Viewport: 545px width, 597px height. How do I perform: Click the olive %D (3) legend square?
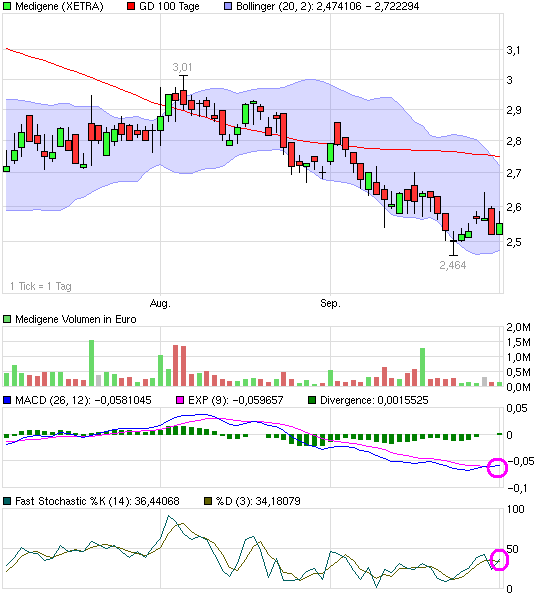click(208, 501)
